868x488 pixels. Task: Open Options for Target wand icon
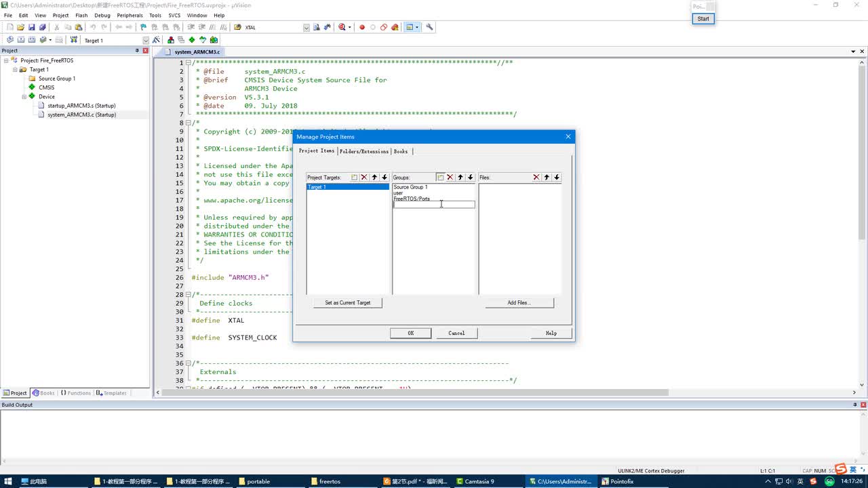157,40
